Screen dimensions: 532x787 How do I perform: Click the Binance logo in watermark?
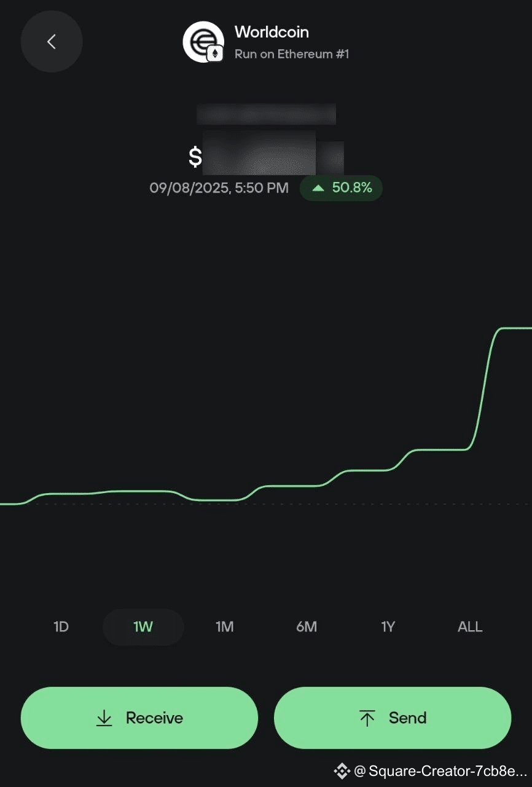(342, 770)
